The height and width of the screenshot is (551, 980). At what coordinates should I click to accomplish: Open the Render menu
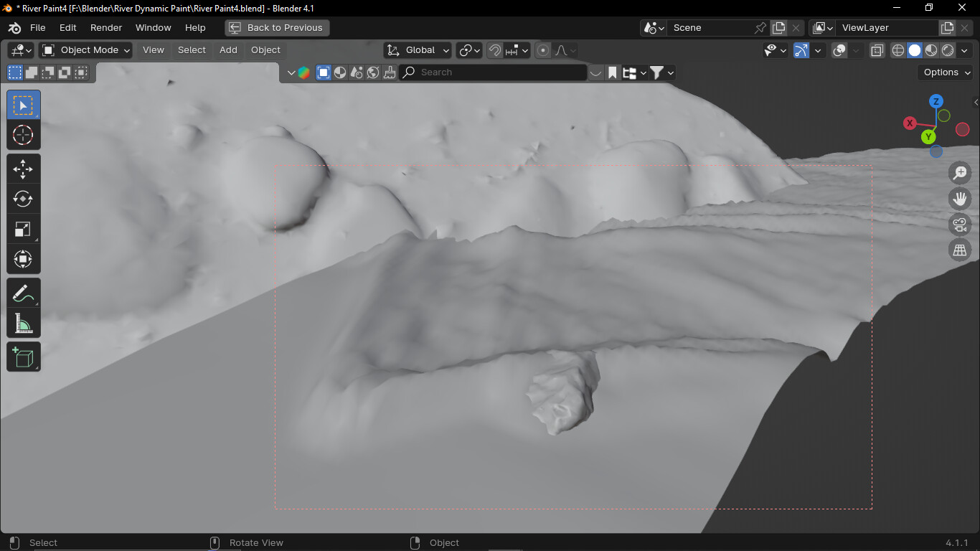106,28
